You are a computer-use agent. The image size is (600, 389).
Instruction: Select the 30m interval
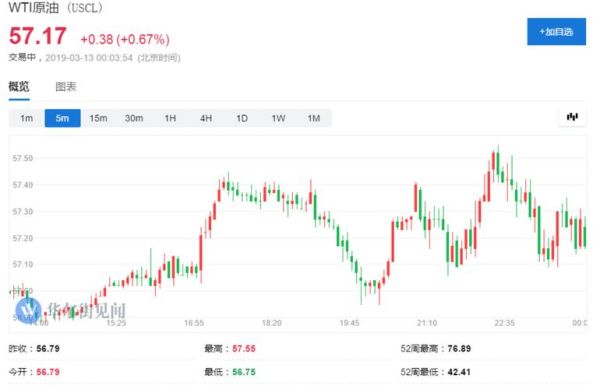tap(134, 118)
